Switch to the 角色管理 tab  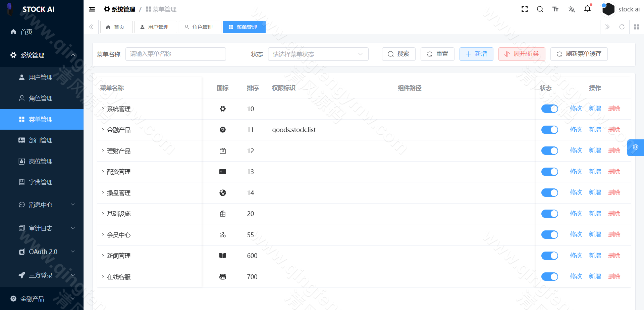point(200,27)
